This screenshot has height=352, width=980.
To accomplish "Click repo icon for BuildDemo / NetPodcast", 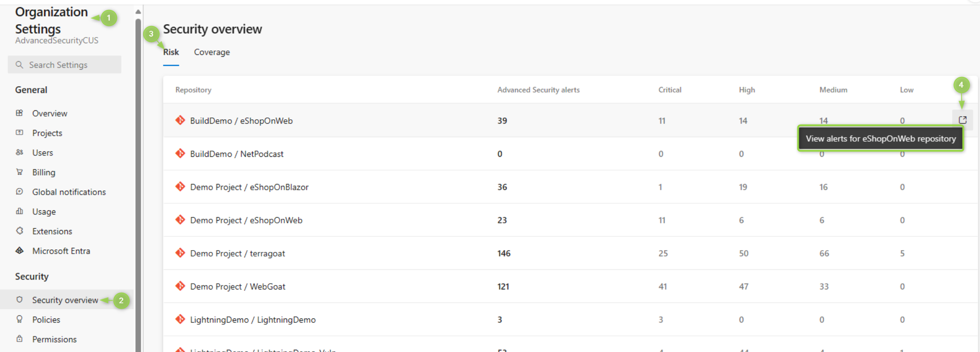I will pos(180,153).
